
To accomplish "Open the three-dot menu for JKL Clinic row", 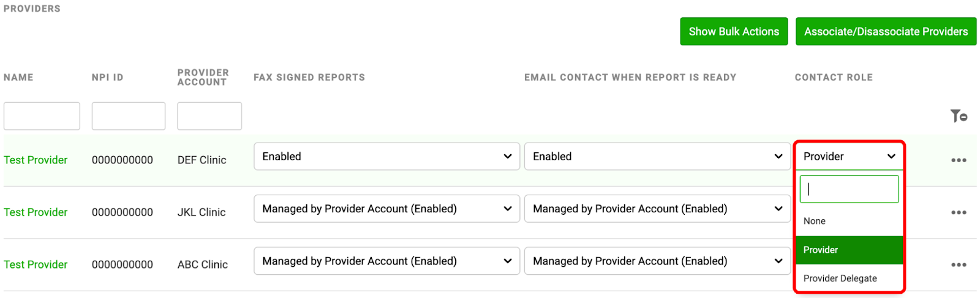I will 959,212.
